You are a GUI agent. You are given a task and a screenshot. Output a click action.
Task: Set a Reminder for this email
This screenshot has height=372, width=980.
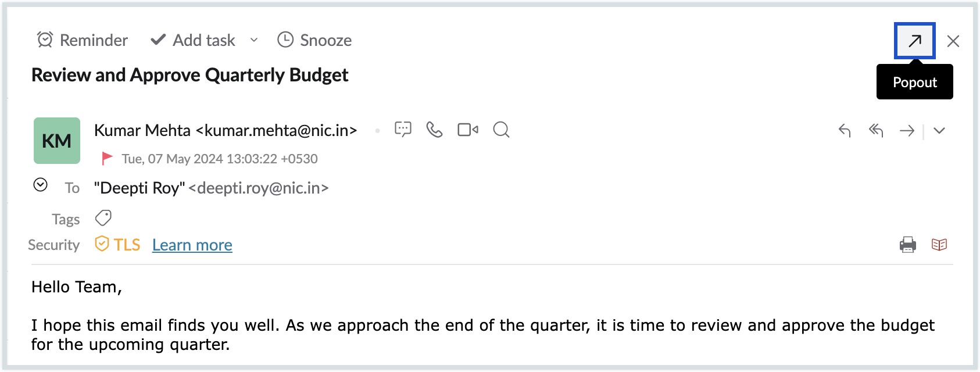(x=82, y=40)
